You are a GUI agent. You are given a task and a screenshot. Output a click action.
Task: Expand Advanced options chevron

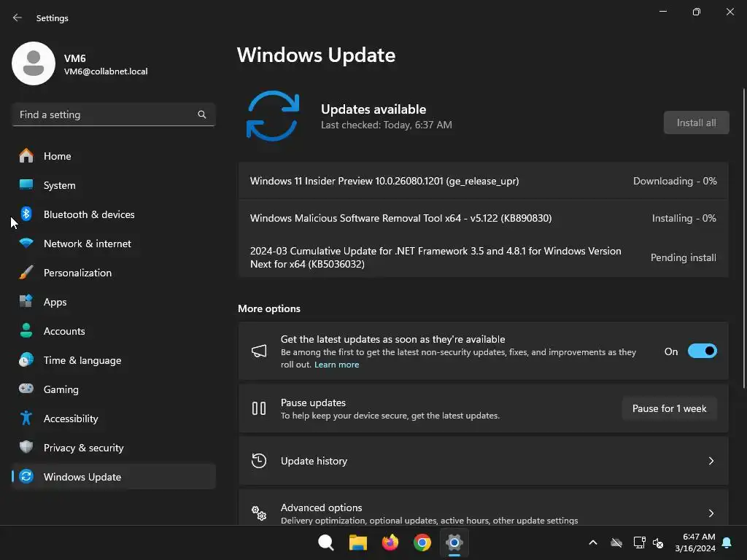[x=711, y=513]
